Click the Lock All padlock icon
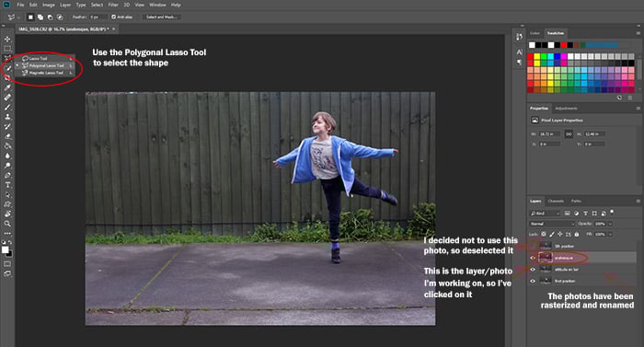The height and width of the screenshot is (347, 644). click(x=577, y=234)
